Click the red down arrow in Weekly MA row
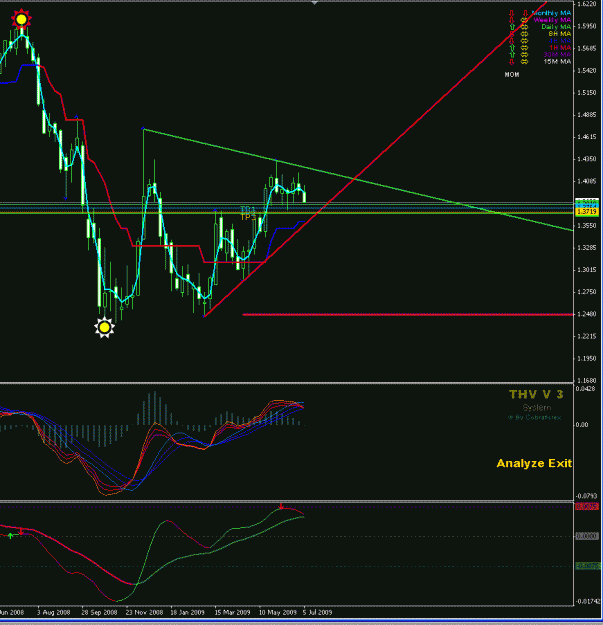The width and height of the screenshot is (603, 625). 512,20
